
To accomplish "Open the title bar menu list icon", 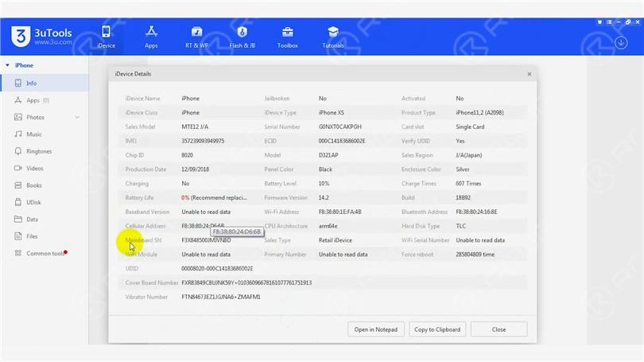I will coord(609,22).
